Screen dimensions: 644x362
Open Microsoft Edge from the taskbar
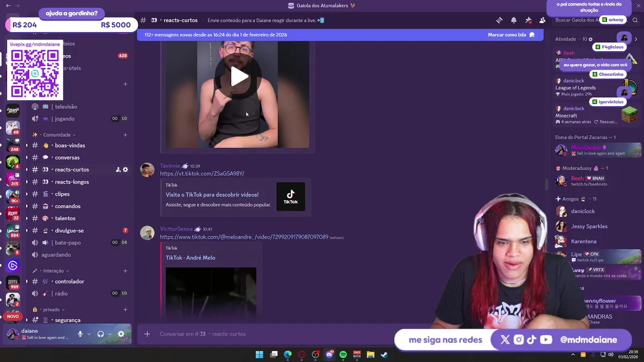(x=288, y=354)
